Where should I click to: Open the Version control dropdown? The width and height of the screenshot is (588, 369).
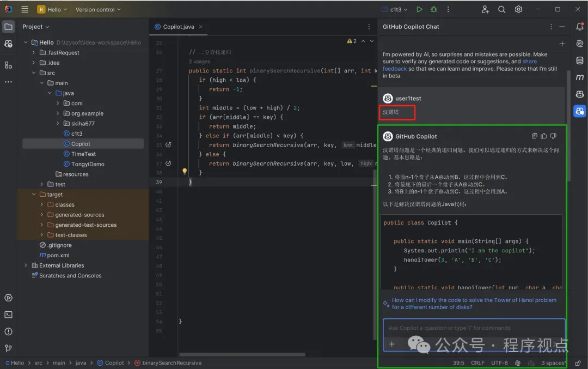click(x=98, y=9)
